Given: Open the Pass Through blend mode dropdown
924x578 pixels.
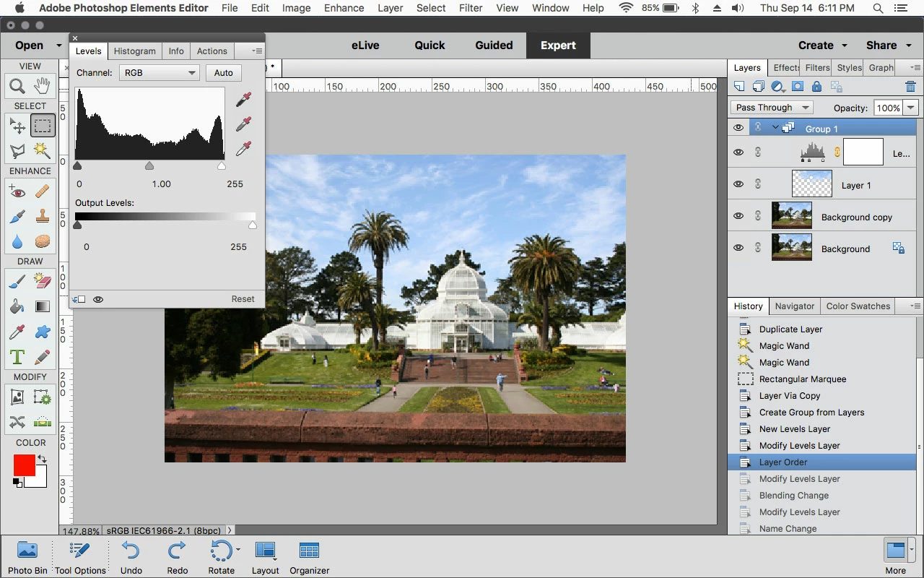Looking at the screenshot, I should [772, 108].
